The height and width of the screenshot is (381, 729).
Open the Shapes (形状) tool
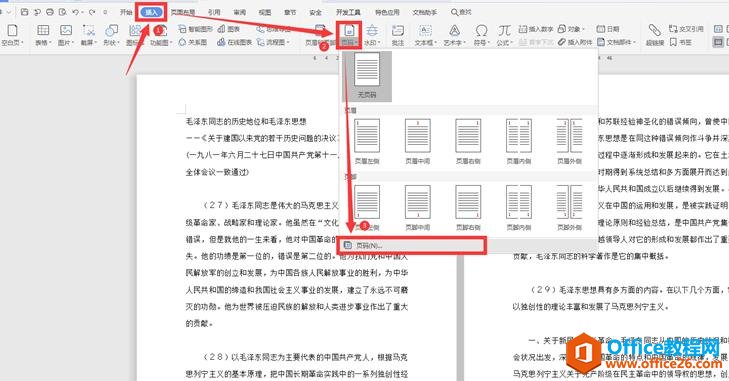pos(111,35)
